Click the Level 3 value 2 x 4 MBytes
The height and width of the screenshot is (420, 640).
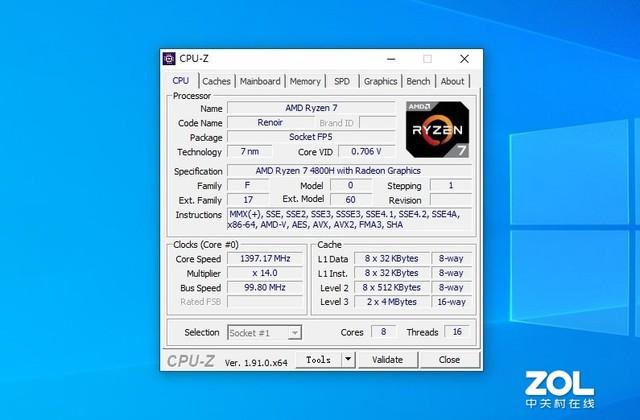click(x=392, y=302)
